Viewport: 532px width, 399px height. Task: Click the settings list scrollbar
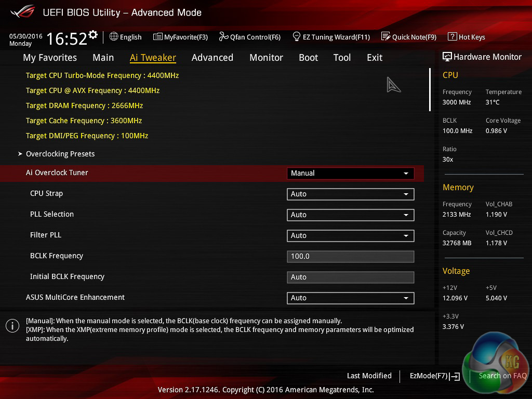coord(430,89)
